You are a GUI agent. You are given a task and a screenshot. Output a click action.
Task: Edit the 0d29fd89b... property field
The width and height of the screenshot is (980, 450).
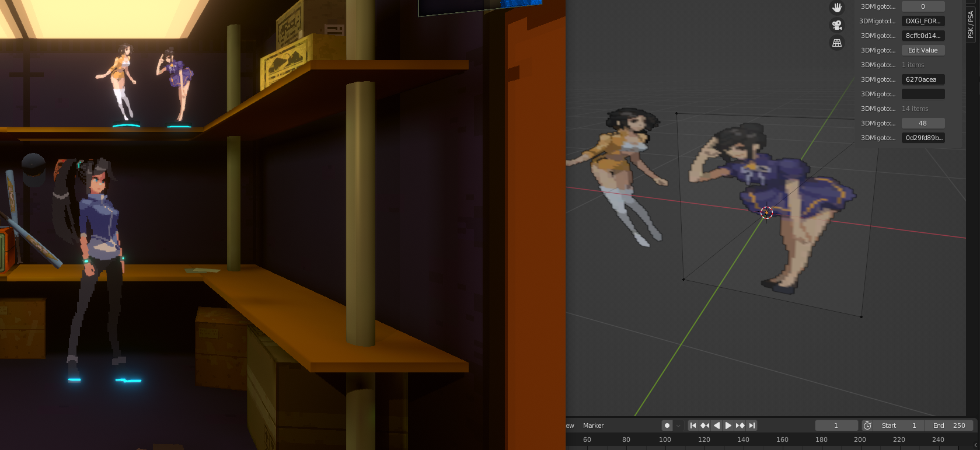click(x=923, y=138)
